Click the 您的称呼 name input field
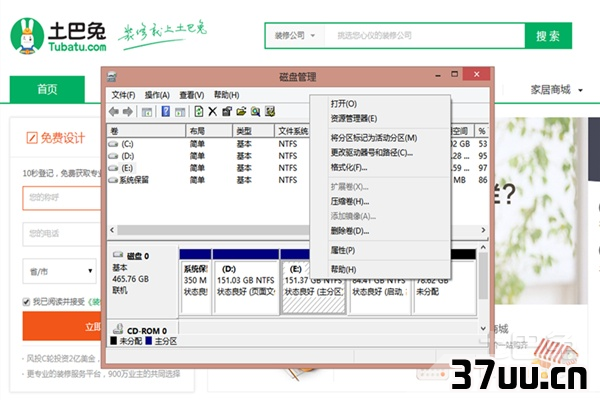 click(x=62, y=198)
